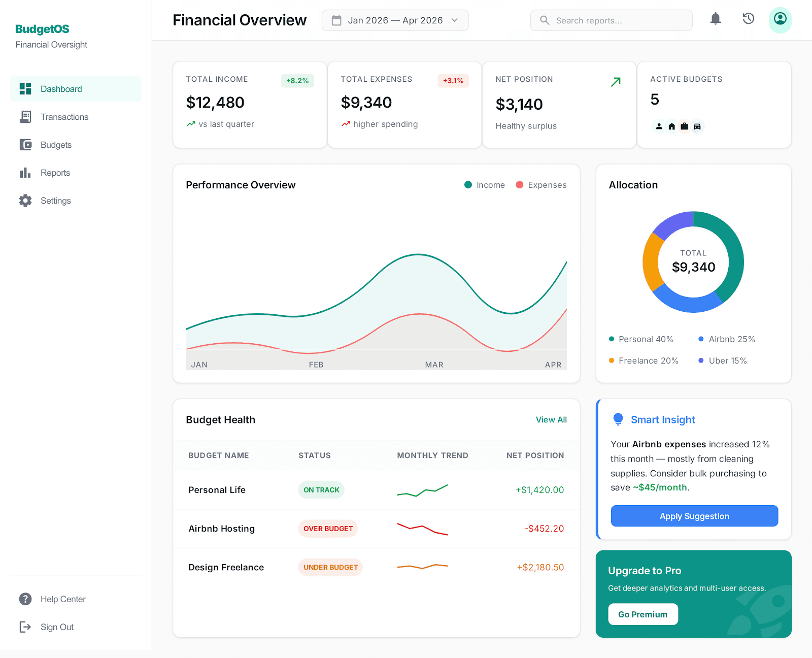This screenshot has width=812, height=658.
Task: Click the View All link in Budget Health
Action: coord(551,420)
